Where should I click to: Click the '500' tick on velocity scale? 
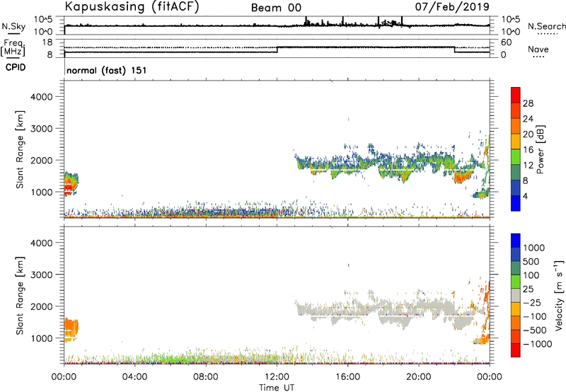point(531,262)
